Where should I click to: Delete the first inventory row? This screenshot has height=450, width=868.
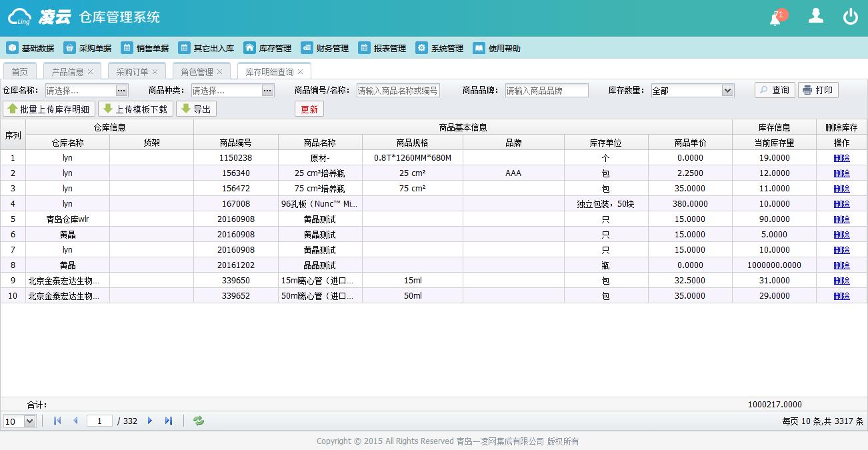pos(841,158)
